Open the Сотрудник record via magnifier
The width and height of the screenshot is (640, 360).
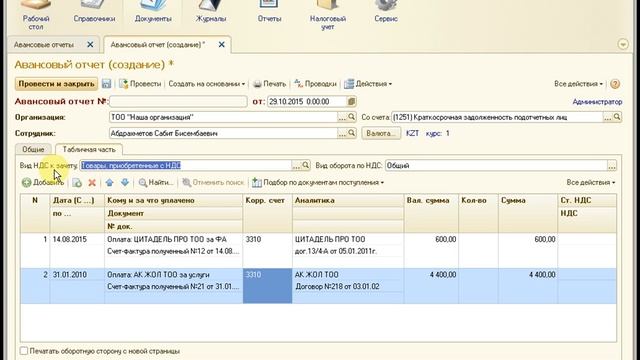point(351,133)
